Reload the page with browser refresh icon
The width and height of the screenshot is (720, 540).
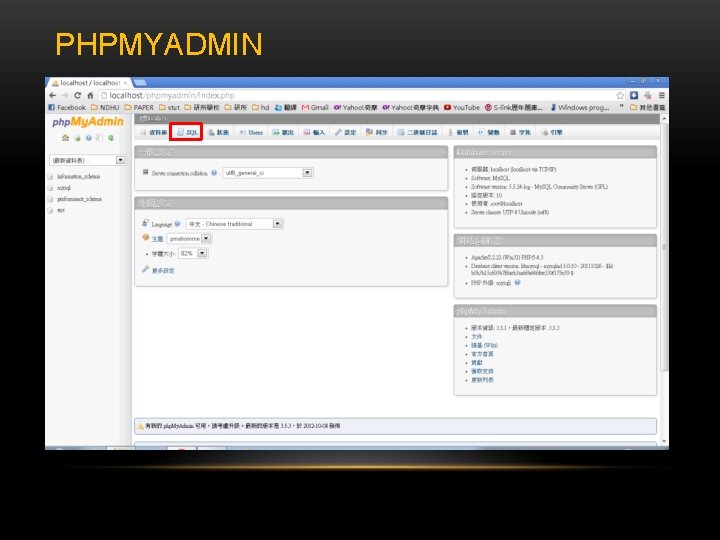click(x=78, y=95)
